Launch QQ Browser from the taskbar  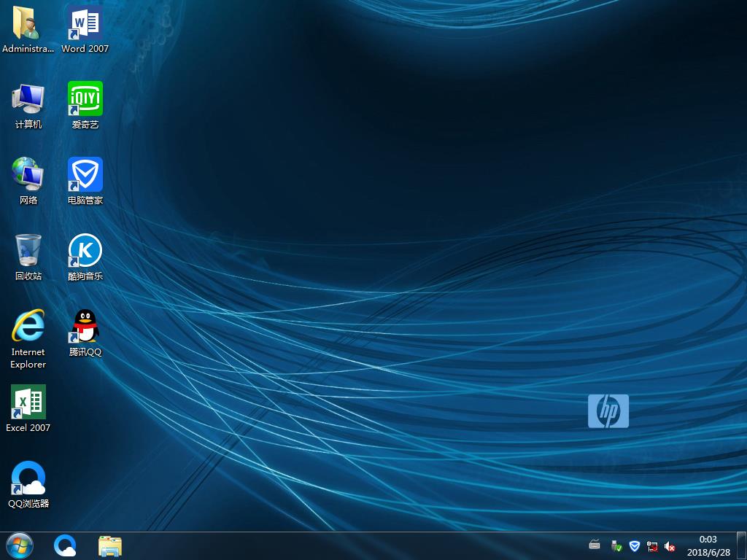pos(66,545)
